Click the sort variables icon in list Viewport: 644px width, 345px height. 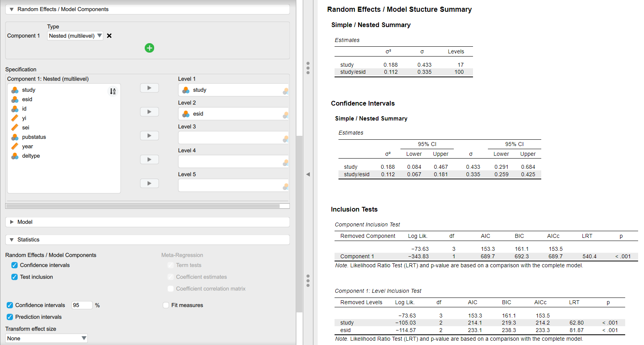(x=113, y=91)
